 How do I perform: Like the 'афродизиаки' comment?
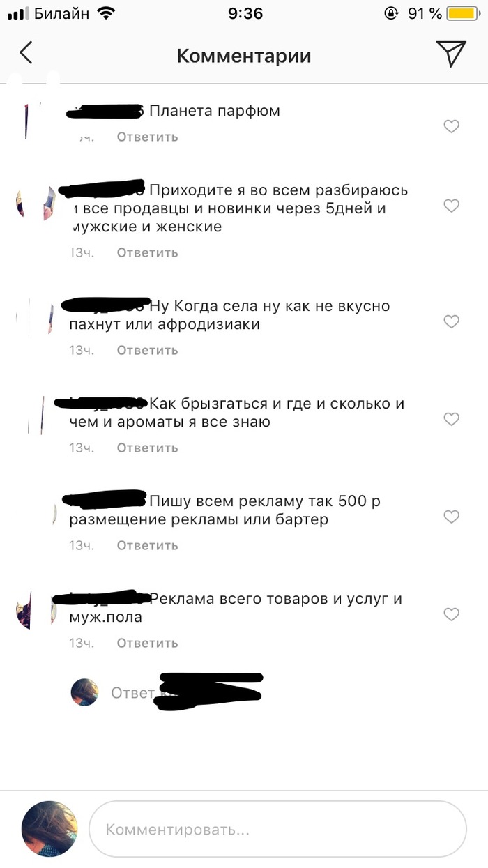click(452, 321)
